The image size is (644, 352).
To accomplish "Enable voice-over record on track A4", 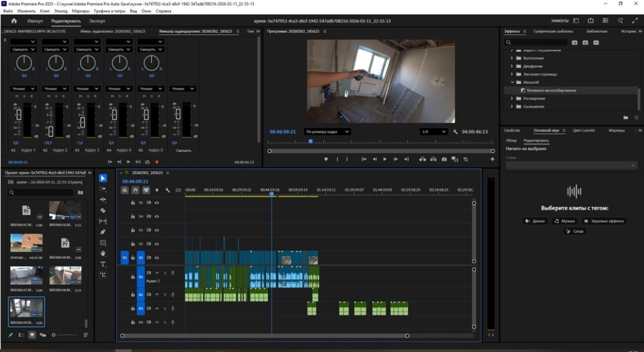I will click(x=172, y=322).
